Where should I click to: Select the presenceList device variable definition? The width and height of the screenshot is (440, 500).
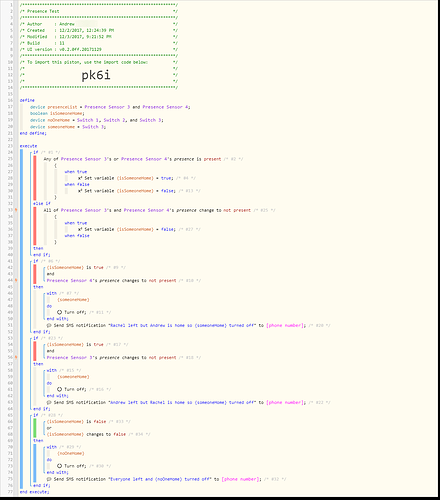click(110, 107)
